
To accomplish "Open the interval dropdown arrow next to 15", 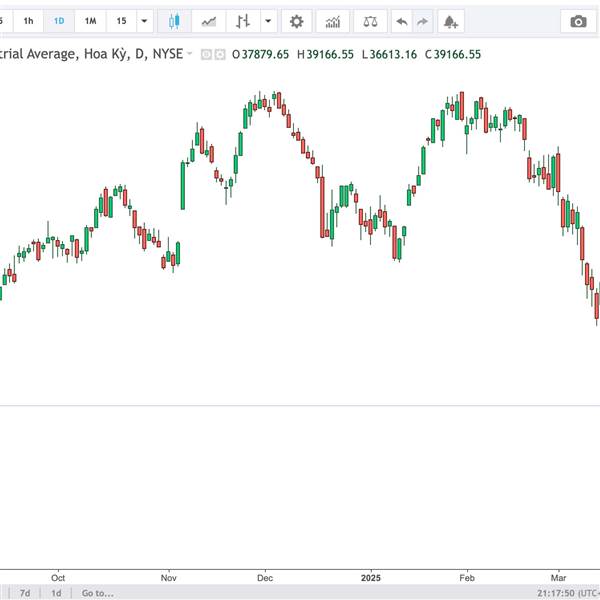I will pyautogui.click(x=144, y=21).
